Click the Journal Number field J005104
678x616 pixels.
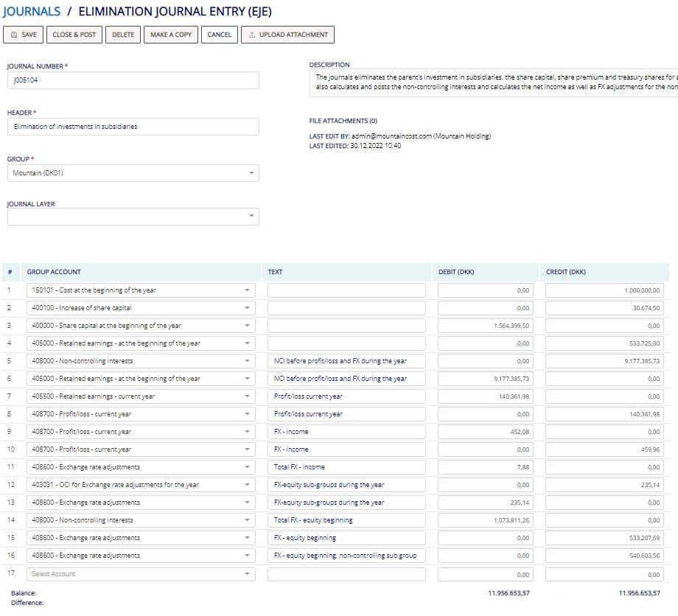point(133,80)
